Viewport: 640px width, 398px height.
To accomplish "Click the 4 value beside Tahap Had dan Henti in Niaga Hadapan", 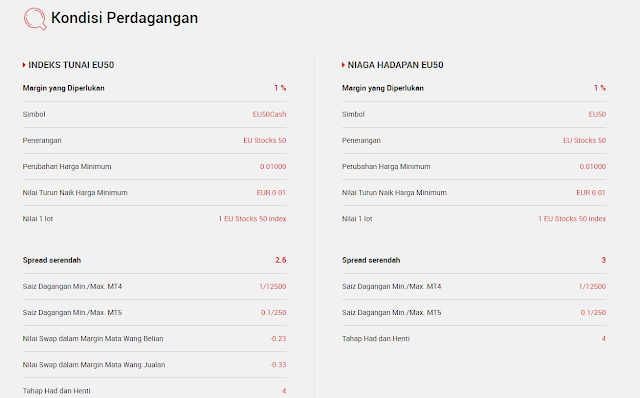I will (x=604, y=339).
